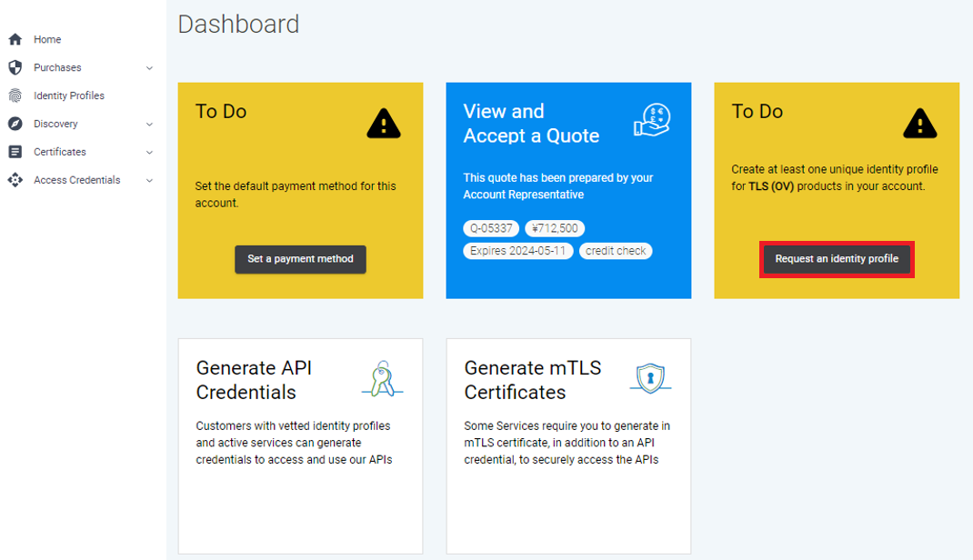Screen dimensions: 973x560
Task: Click the Access Credentials icon in sidebar
Action: coord(15,180)
